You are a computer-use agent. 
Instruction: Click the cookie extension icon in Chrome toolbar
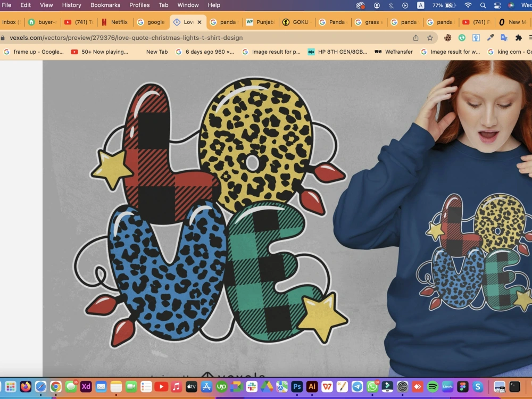(x=447, y=38)
